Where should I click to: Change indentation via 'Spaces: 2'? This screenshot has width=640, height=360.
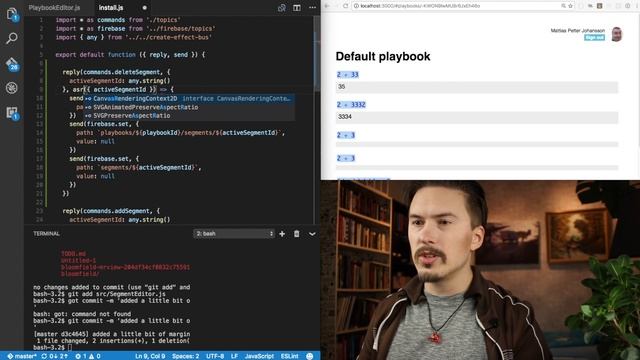pos(185,356)
